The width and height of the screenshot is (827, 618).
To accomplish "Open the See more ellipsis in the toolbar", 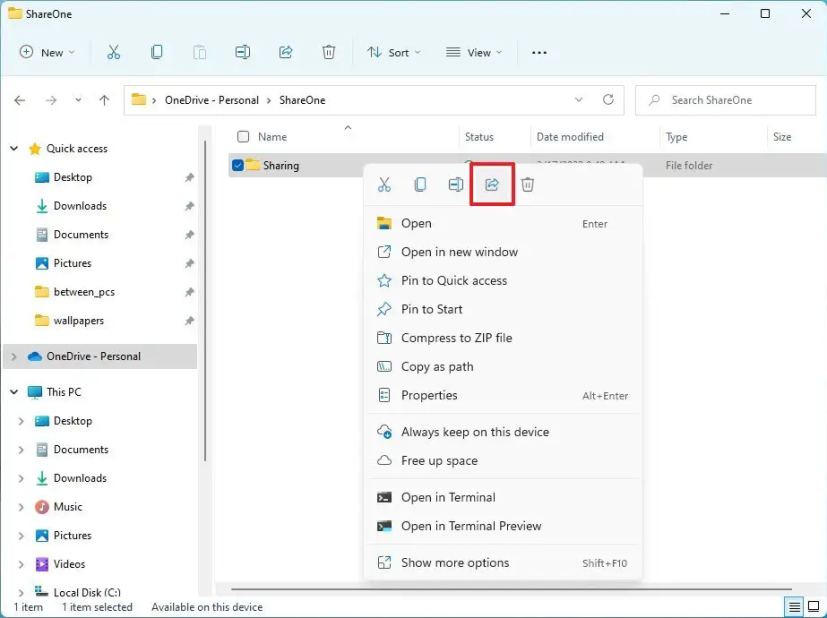I will [x=539, y=53].
